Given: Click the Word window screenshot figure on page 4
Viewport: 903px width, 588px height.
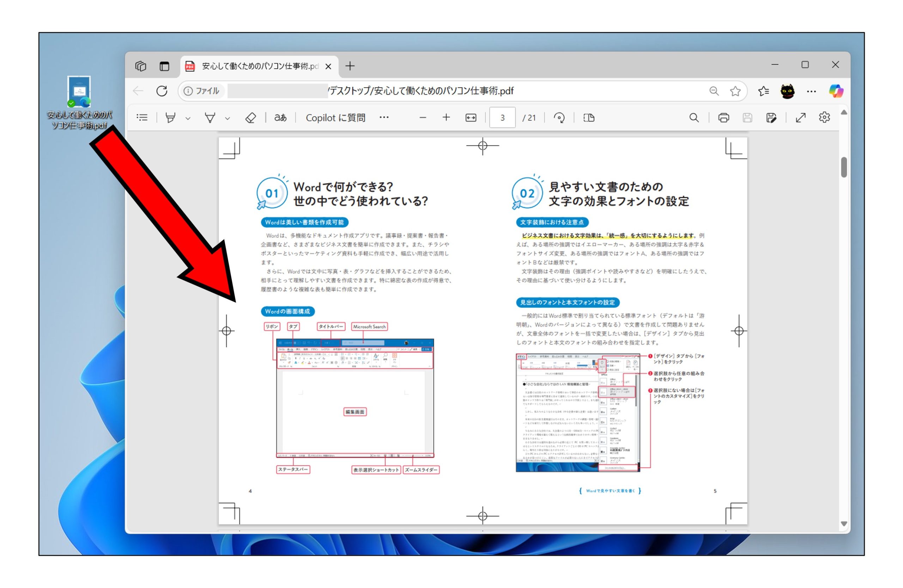Looking at the screenshot, I should [355, 398].
